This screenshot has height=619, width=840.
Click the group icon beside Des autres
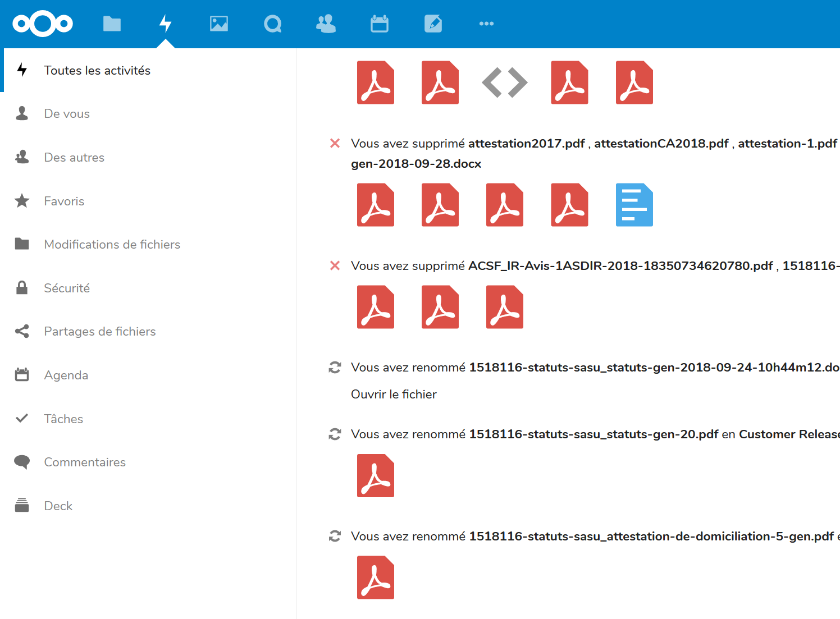[x=22, y=157]
